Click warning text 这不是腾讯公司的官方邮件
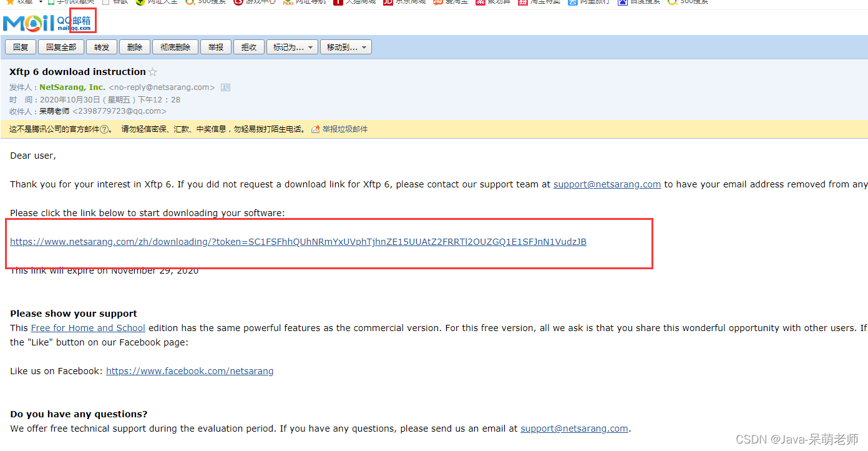The width and height of the screenshot is (868, 451). tap(54, 129)
